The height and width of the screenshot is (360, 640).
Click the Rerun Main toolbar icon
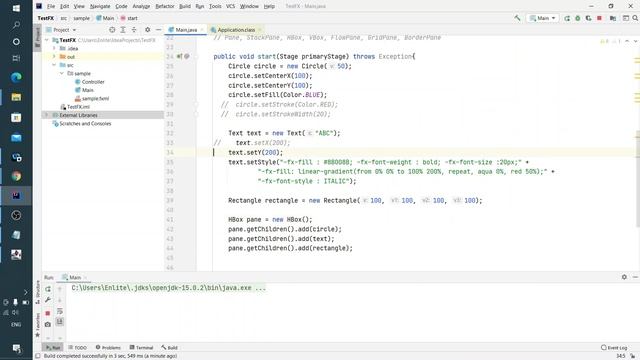coord(567,18)
